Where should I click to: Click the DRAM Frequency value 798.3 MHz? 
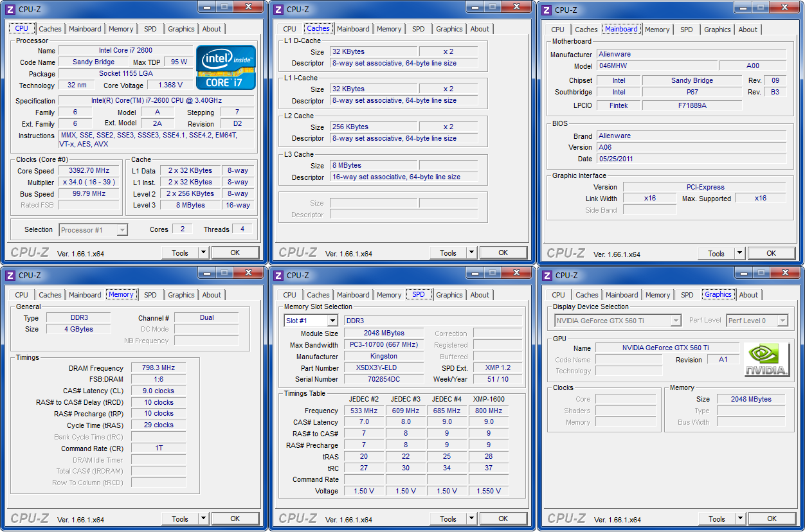[158, 368]
